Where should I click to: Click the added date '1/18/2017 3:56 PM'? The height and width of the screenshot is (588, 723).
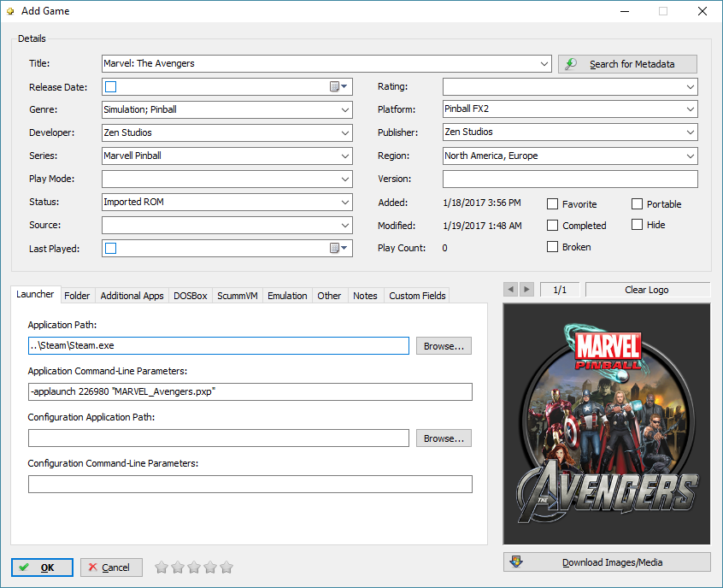pos(482,203)
